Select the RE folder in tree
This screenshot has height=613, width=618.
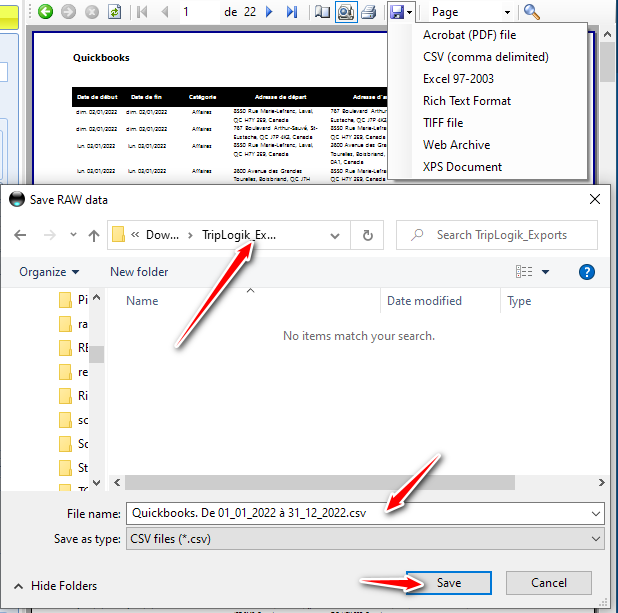[x=74, y=348]
